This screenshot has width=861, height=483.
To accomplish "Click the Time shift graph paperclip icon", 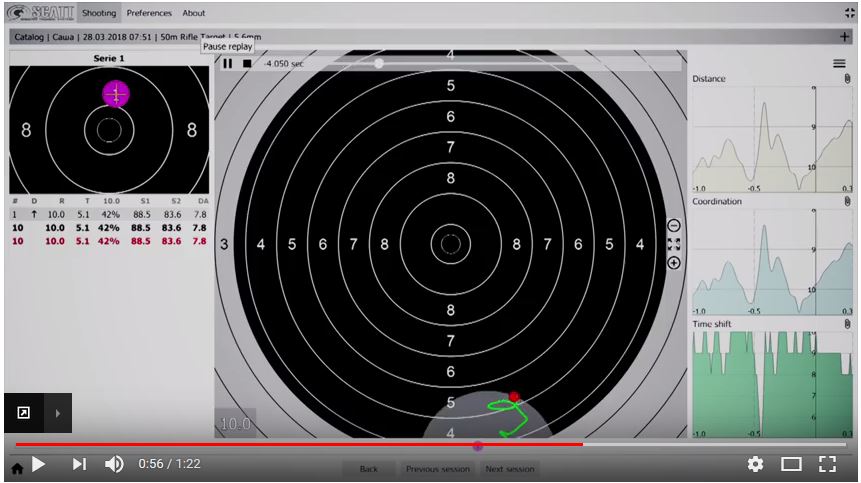I will tap(845, 324).
